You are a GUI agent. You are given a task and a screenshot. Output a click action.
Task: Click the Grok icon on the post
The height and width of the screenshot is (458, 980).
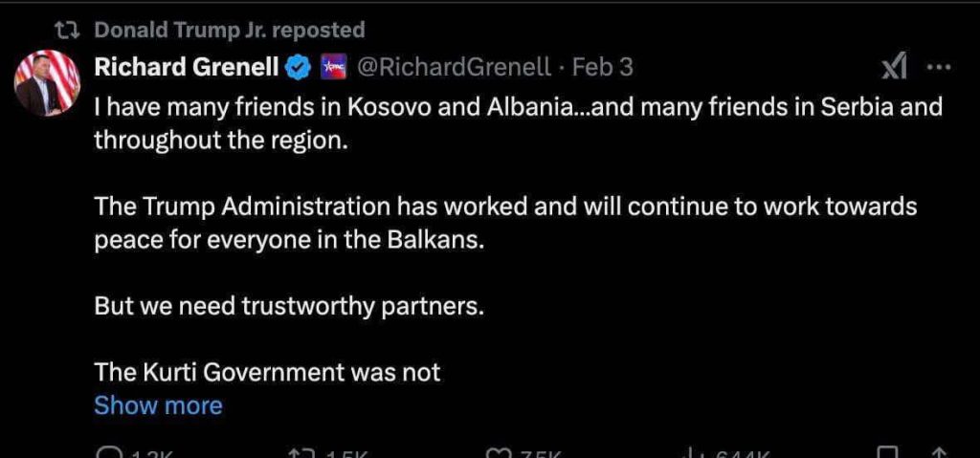pos(894,67)
